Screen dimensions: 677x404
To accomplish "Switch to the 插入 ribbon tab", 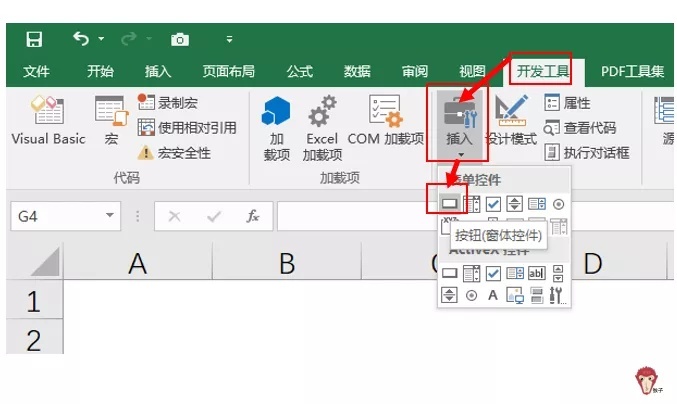I will (158, 71).
